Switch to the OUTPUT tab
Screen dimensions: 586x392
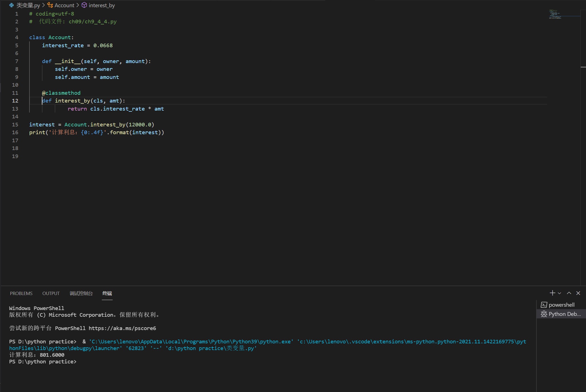point(51,293)
